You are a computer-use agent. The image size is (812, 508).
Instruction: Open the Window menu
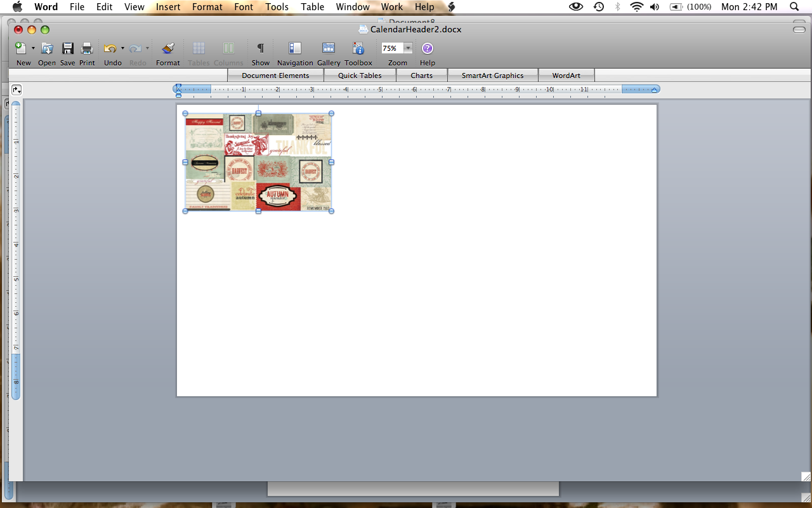click(353, 7)
